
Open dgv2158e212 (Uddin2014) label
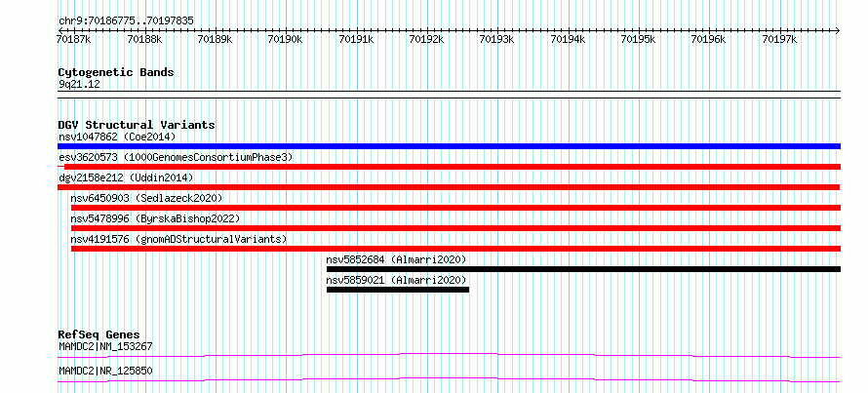[126, 177]
